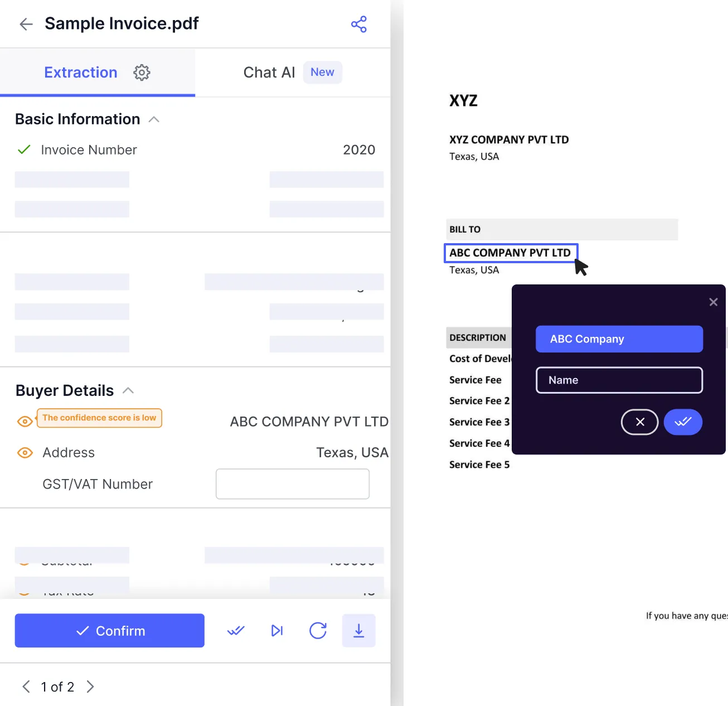Screen dimensions: 728x706
Task: Click the skip-to-next field icon
Action: 276,631
